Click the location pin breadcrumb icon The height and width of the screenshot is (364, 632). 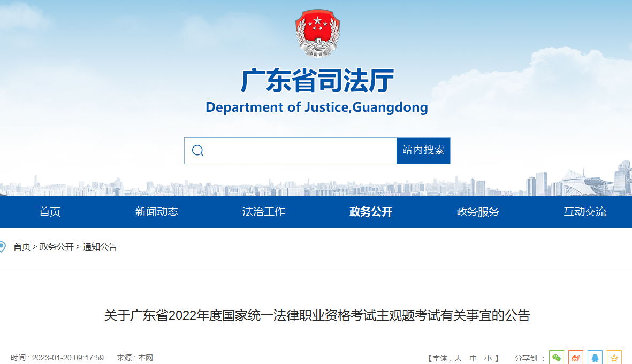pyautogui.click(x=3, y=246)
